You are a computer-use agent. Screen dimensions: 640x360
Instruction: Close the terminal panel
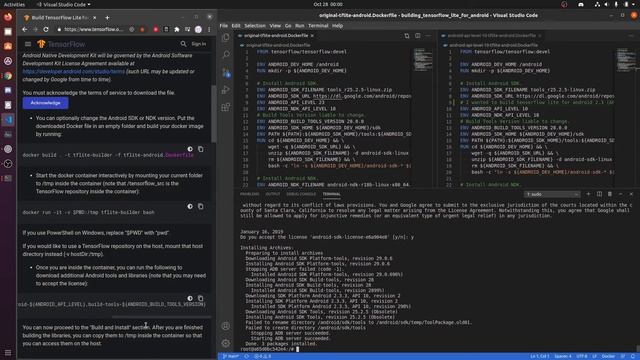point(631,194)
